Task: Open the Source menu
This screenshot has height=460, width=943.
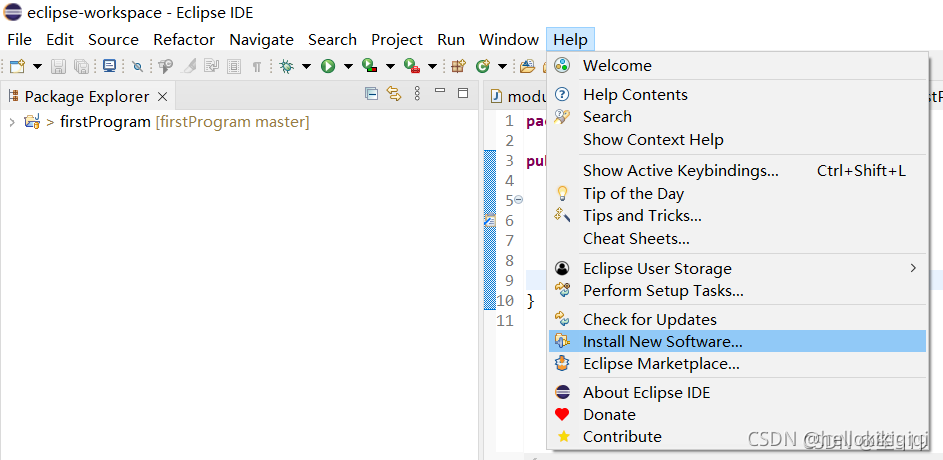Action: click(x=114, y=40)
